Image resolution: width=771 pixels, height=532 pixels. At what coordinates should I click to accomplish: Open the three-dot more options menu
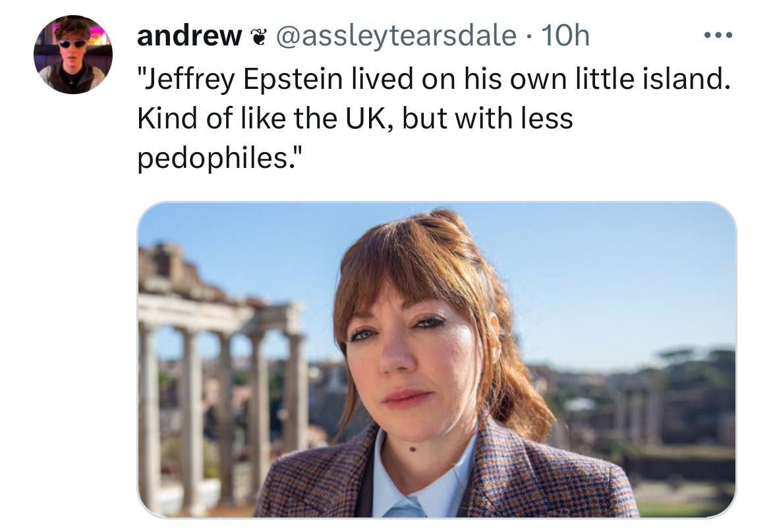point(720,35)
